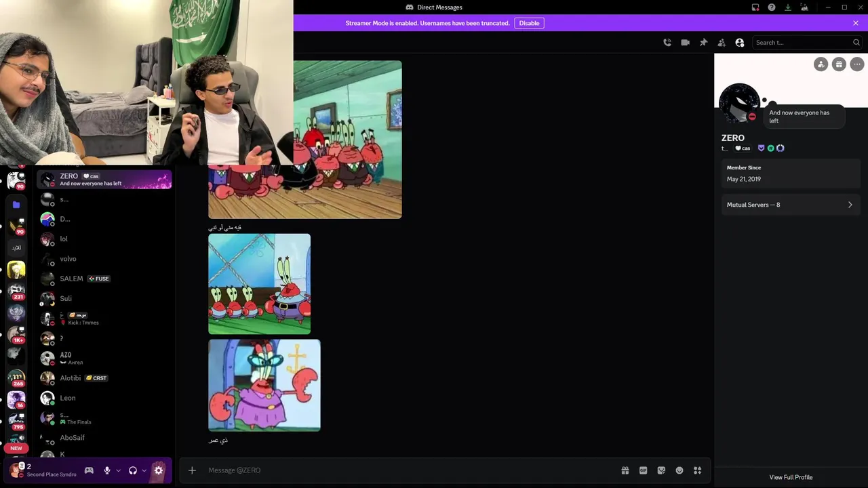
Task: Open DM with lol
Action: (x=104, y=239)
